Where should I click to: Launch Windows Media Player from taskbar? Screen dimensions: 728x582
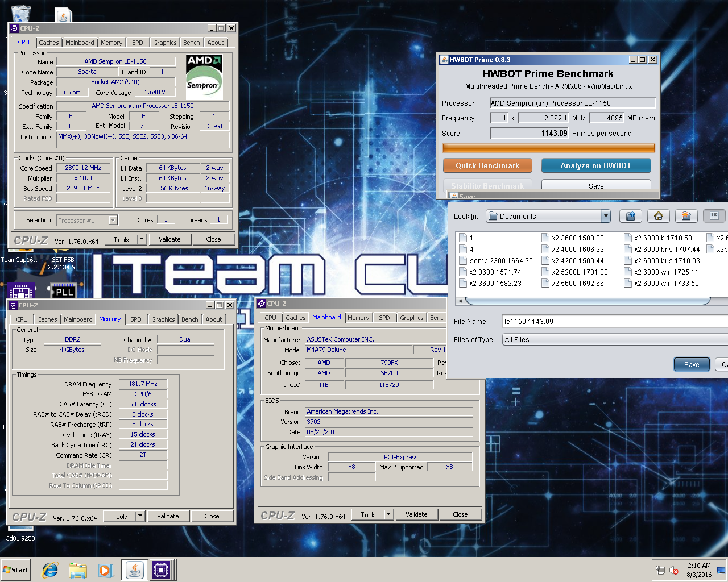pos(105,570)
